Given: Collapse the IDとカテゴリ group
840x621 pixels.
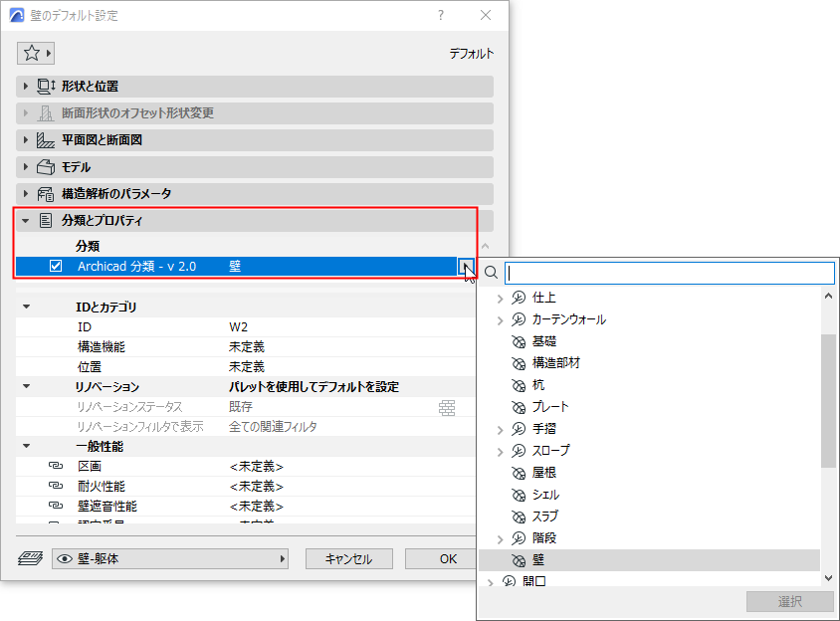Looking at the screenshot, I should click(26, 308).
